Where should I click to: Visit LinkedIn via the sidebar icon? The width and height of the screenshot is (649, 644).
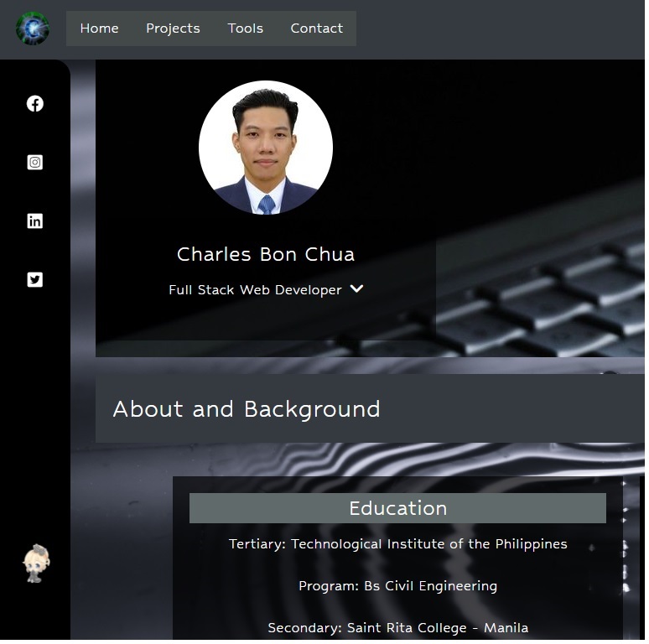[34, 221]
